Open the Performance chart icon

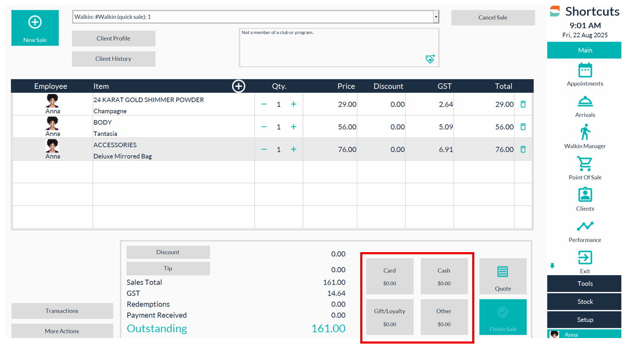[x=585, y=226]
